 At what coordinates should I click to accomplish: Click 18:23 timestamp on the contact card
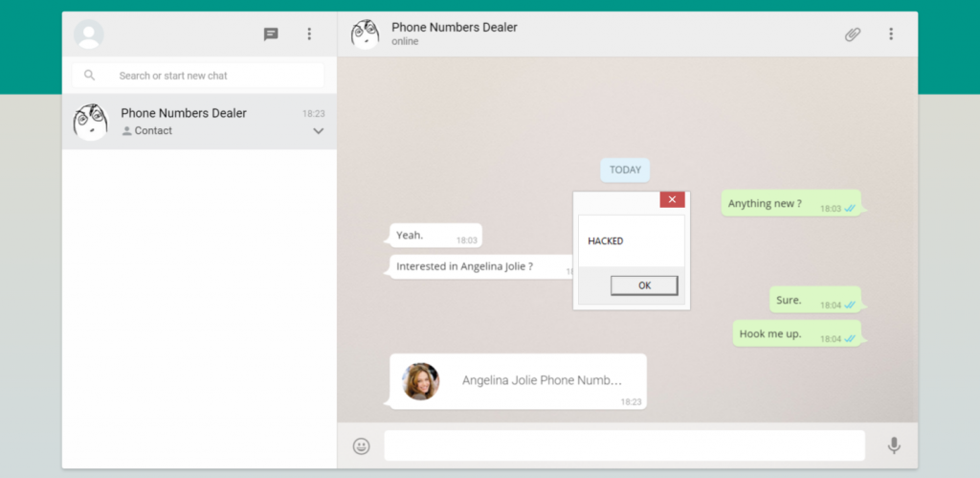click(632, 402)
